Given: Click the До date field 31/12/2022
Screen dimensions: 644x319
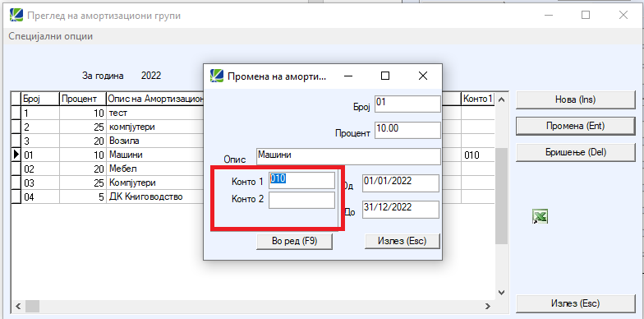Looking at the screenshot, I should point(401,209).
